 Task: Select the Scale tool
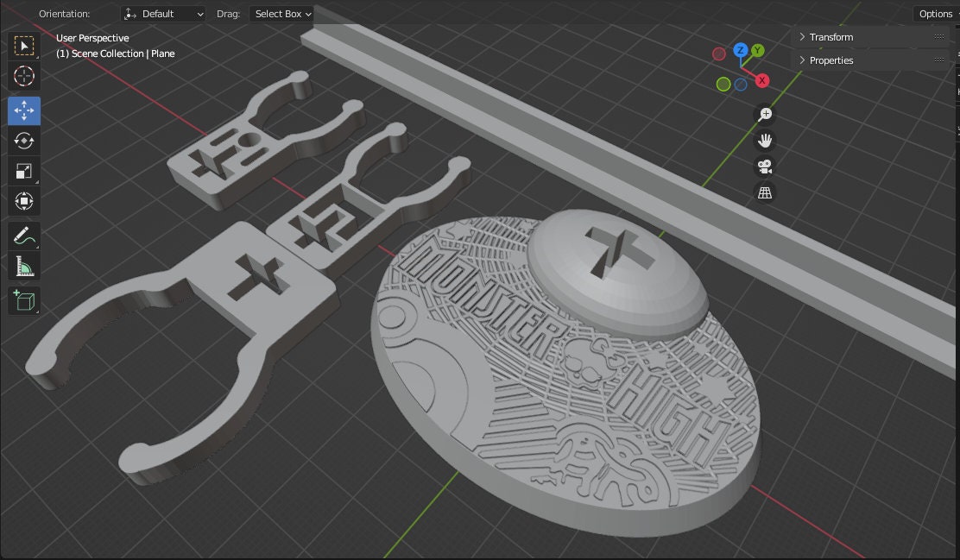(24, 171)
